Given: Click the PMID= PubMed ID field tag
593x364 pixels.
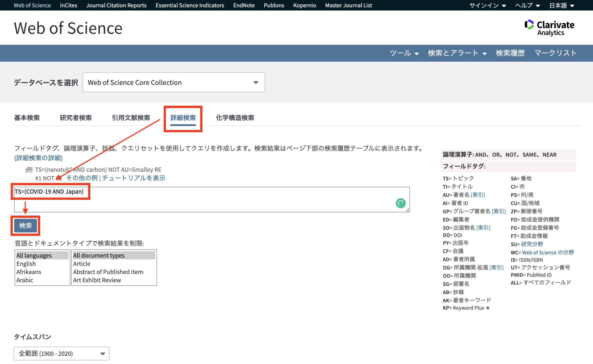Looking at the screenshot, I should pyautogui.click(x=531, y=275).
